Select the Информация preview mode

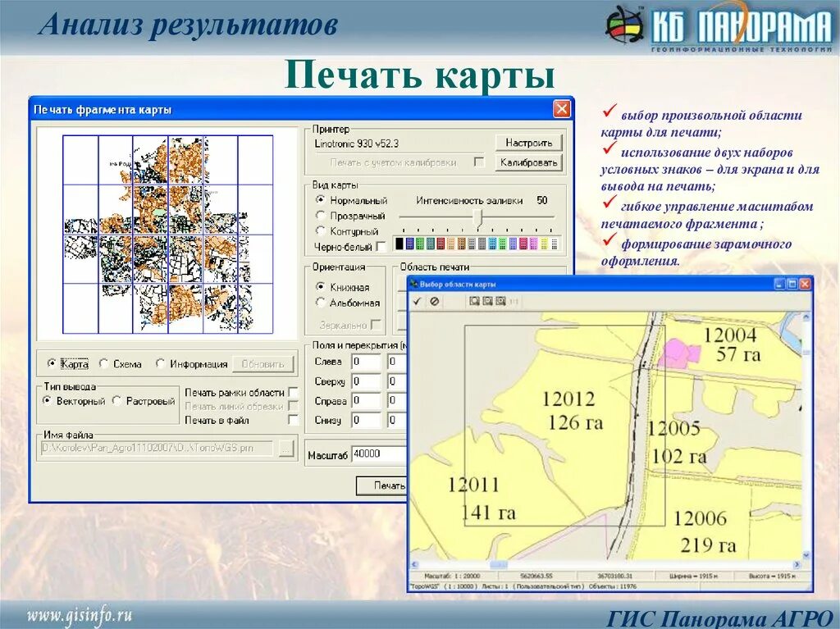click(160, 363)
